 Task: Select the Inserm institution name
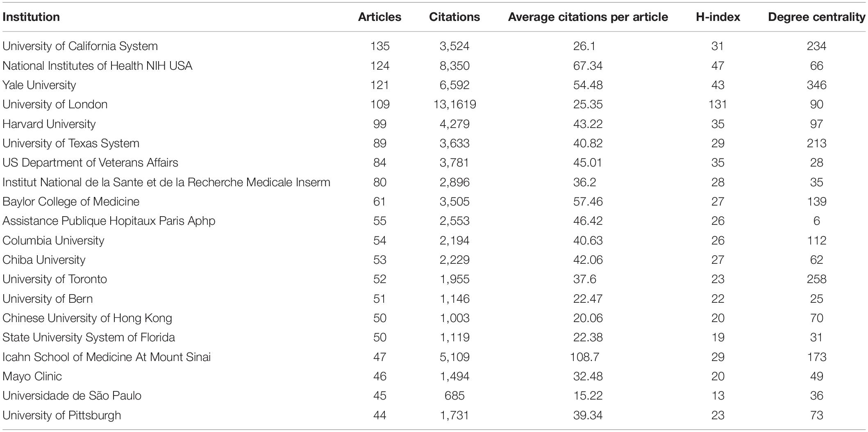coord(166,182)
